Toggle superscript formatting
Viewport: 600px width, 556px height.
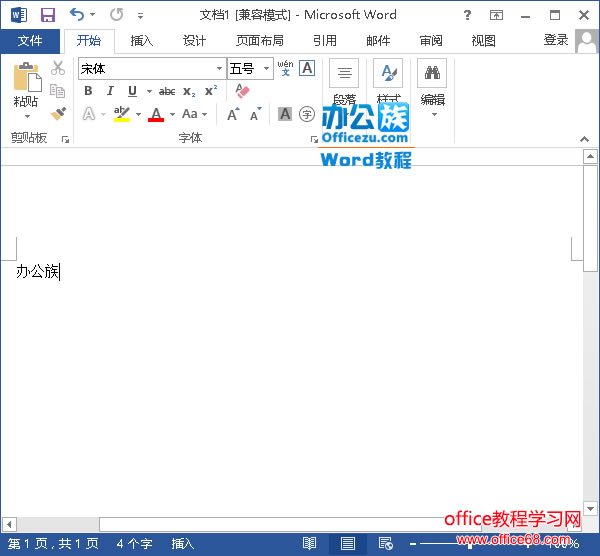pos(211,91)
